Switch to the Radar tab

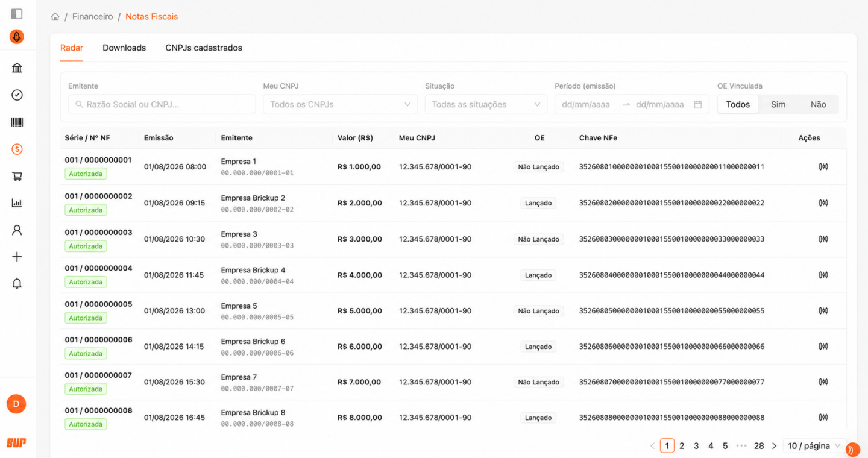(x=72, y=48)
